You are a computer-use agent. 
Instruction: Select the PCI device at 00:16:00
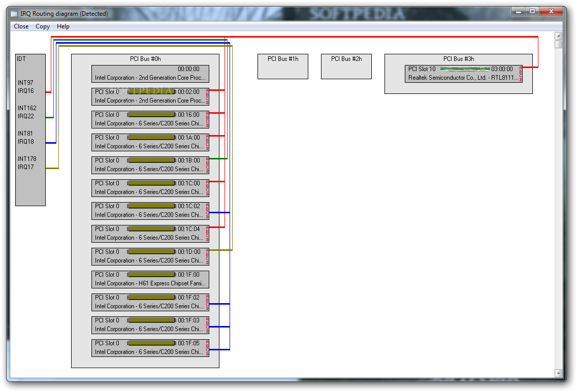(x=150, y=119)
